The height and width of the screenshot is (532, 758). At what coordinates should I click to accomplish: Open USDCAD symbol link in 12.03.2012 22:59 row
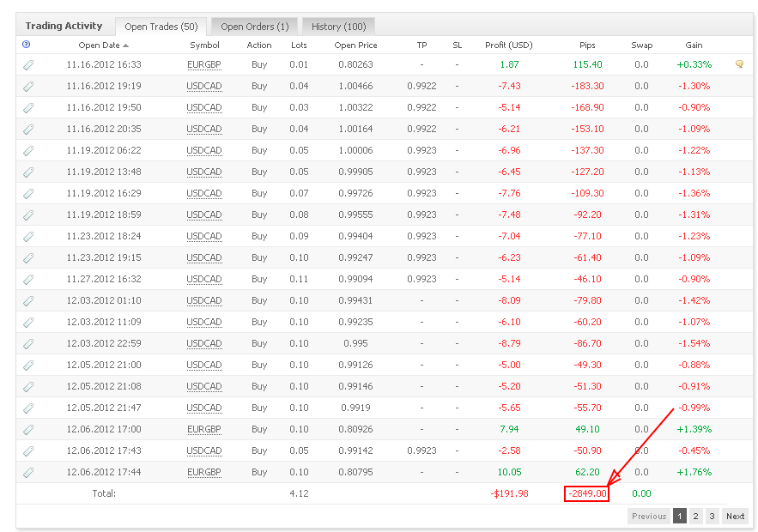click(x=204, y=343)
